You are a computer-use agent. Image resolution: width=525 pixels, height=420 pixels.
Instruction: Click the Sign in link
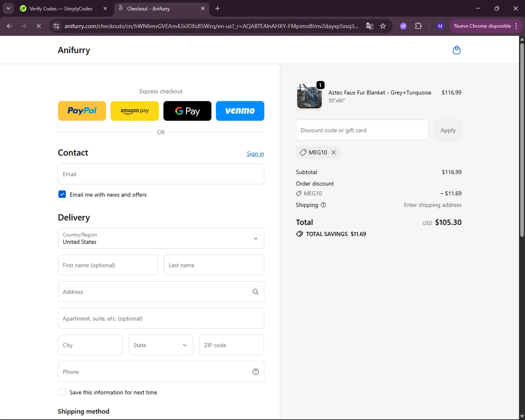click(x=255, y=154)
